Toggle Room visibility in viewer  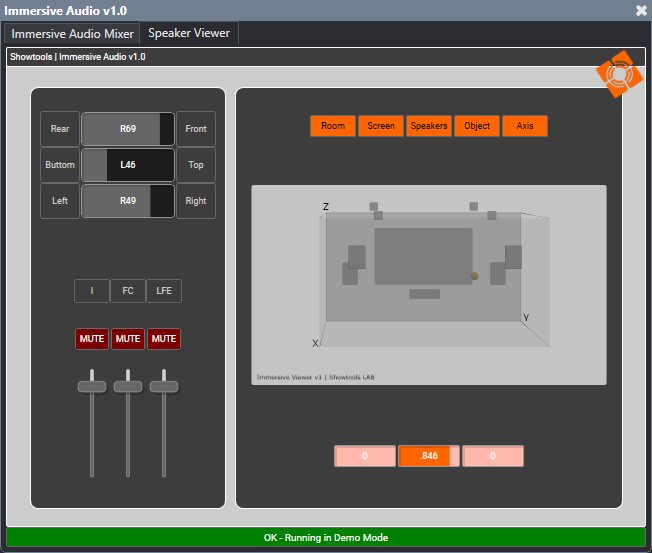333,126
